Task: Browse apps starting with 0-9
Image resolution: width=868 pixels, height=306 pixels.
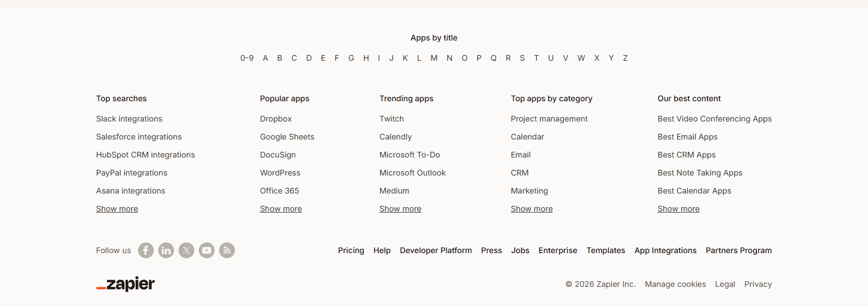Action: tap(247, 58)
